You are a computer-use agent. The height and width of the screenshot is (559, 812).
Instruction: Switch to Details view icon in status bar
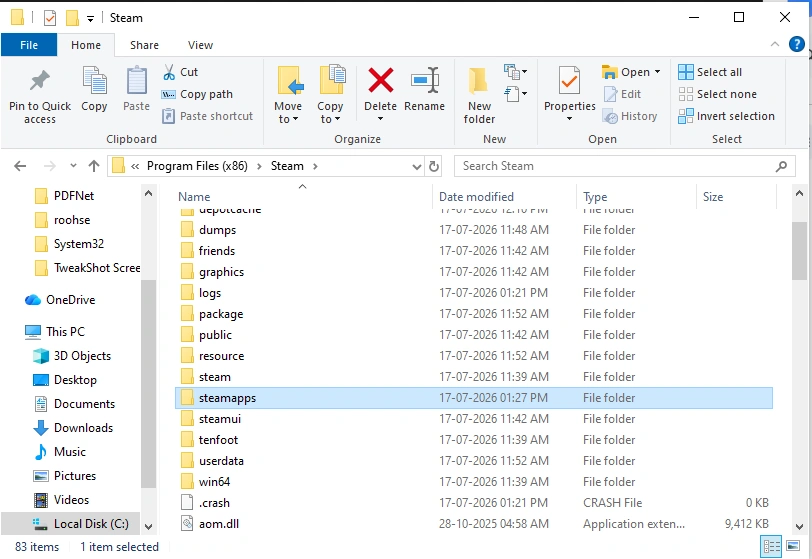click(x=771, y=546)
